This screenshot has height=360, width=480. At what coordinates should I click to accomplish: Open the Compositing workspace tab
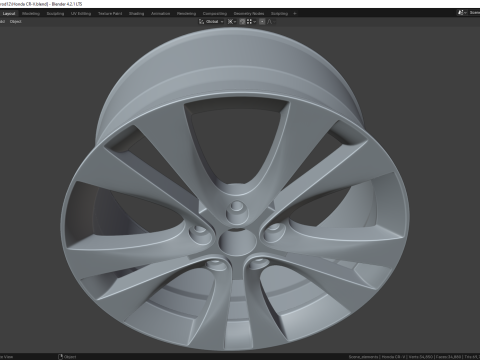[x=215, y=14]
